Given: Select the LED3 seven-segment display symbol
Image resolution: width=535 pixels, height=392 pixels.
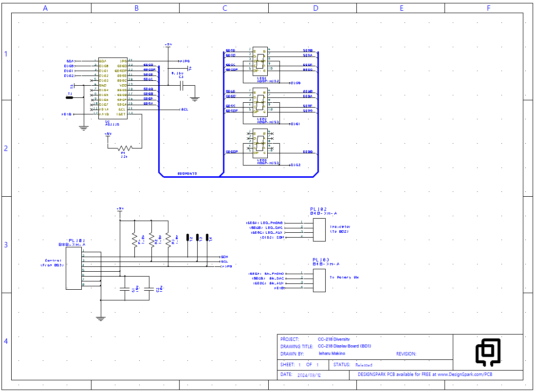Looking at the screenshot, I should pos(260,142).
